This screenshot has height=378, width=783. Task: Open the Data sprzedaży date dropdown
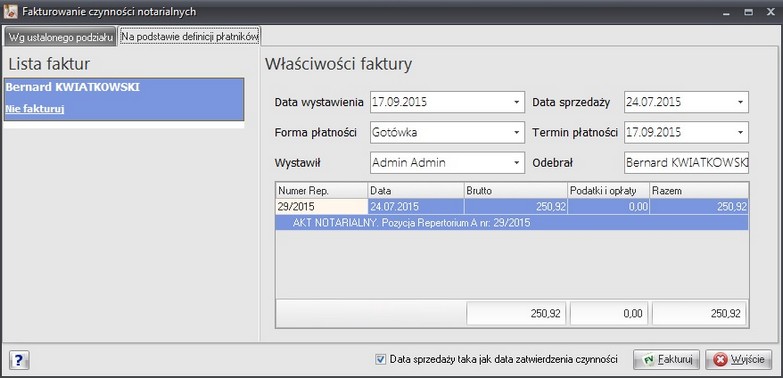740,102
